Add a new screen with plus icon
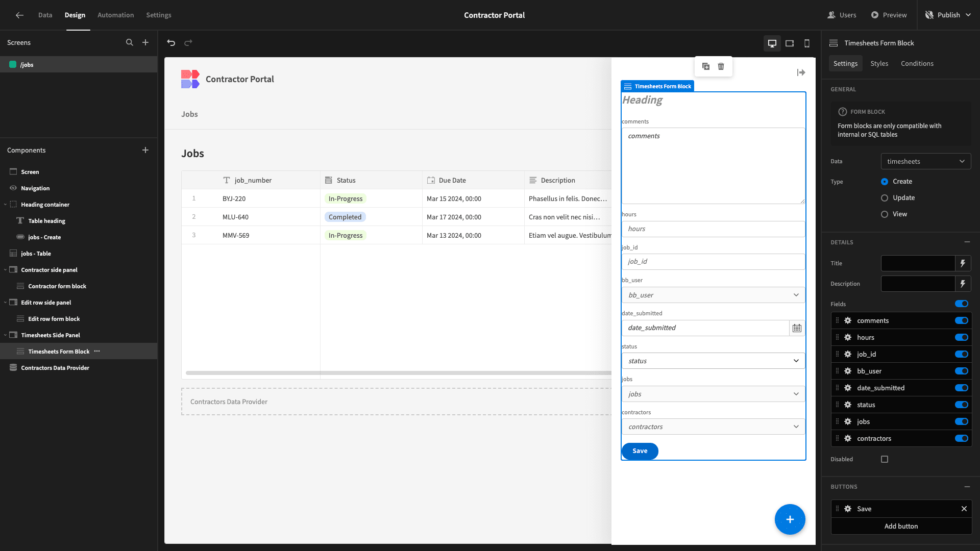Screen dimensions: 980x551 tap(145, 43)
